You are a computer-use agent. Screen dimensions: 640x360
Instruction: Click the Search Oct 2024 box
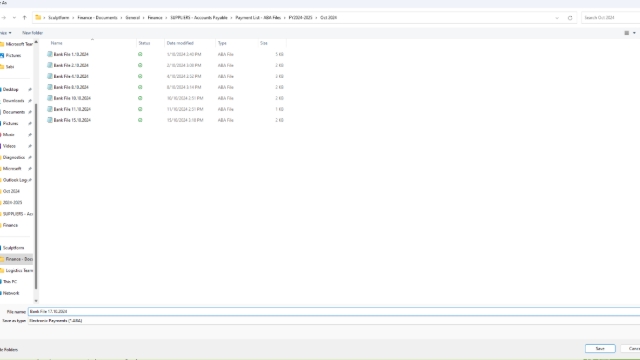point(611,18)
